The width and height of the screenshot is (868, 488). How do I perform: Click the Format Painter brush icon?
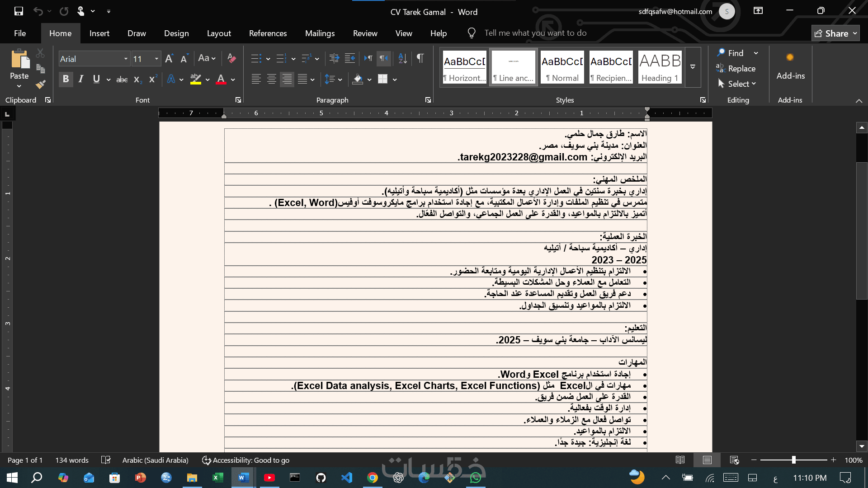pos(41,84)
